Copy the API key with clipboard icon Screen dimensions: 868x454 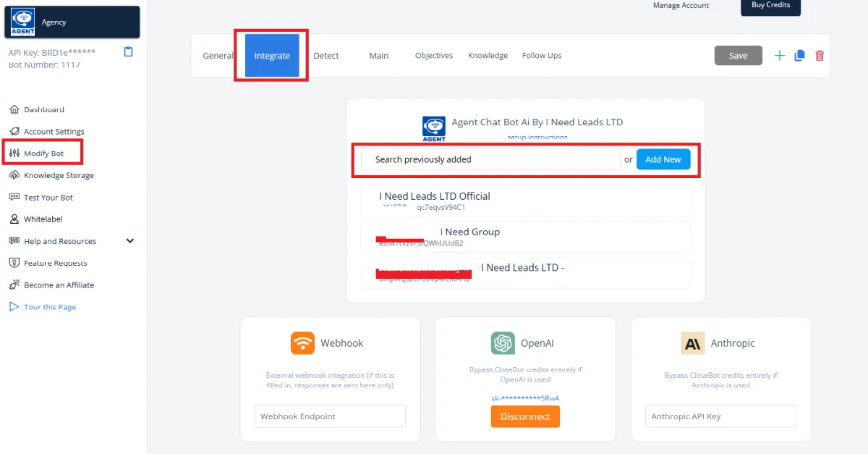(129, 51)
